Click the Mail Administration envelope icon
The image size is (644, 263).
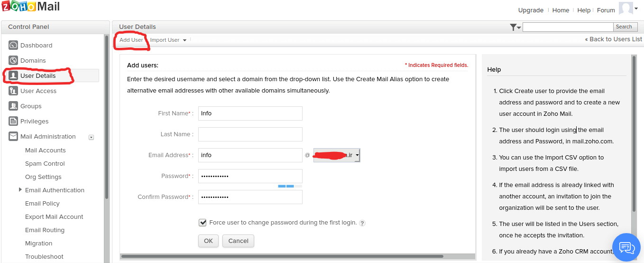click(x=13, y=137)
